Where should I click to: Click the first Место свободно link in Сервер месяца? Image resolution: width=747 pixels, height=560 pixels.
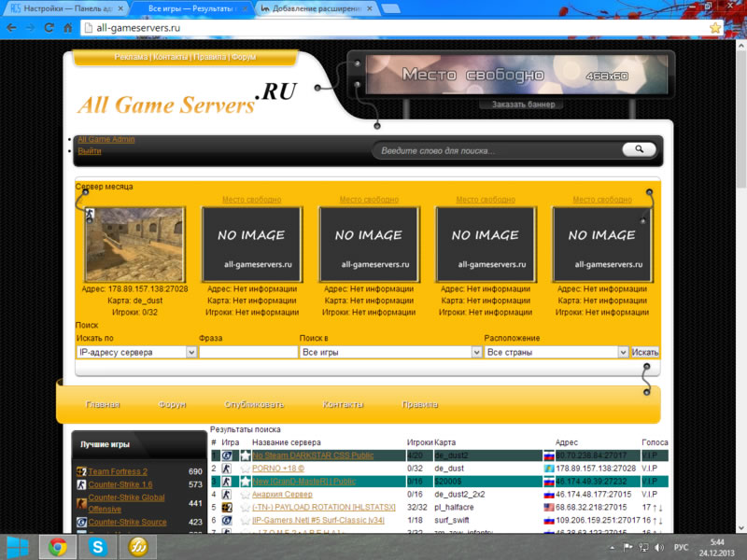coord(251,200)
